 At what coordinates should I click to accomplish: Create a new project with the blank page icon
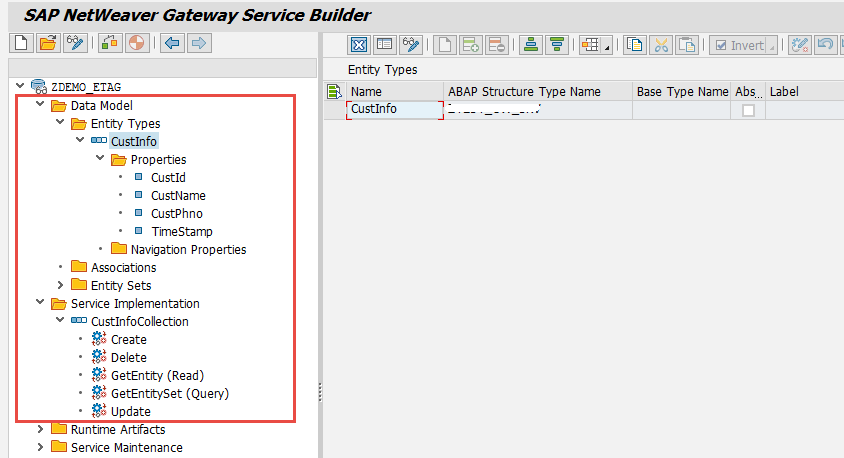(x=22, y=43)
